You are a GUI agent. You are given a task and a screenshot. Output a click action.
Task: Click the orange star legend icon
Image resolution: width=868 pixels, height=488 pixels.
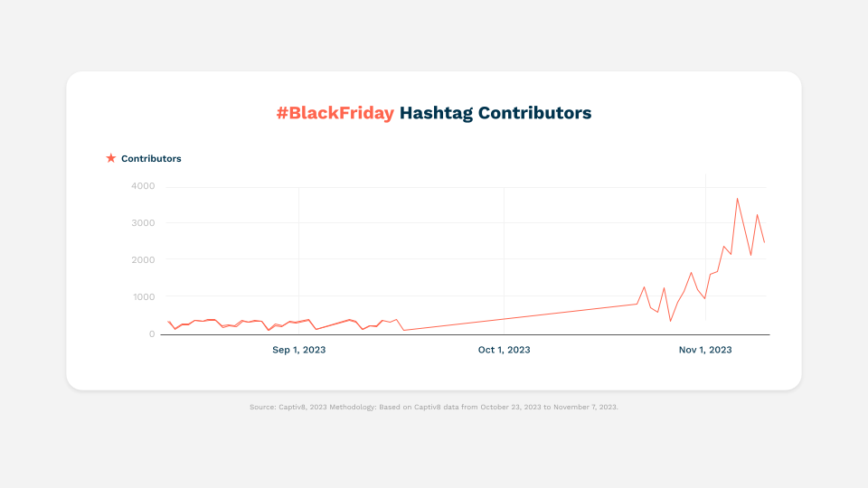tap(110, 158)
